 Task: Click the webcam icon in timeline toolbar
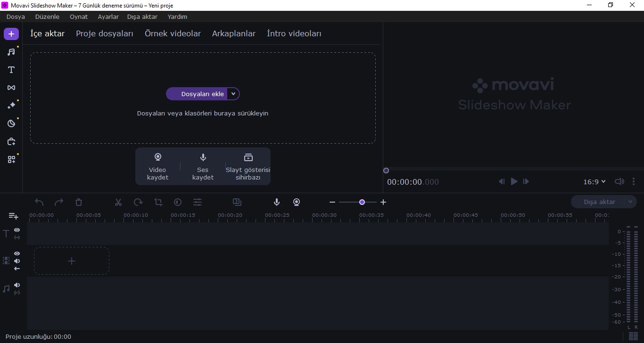(297, 202)
